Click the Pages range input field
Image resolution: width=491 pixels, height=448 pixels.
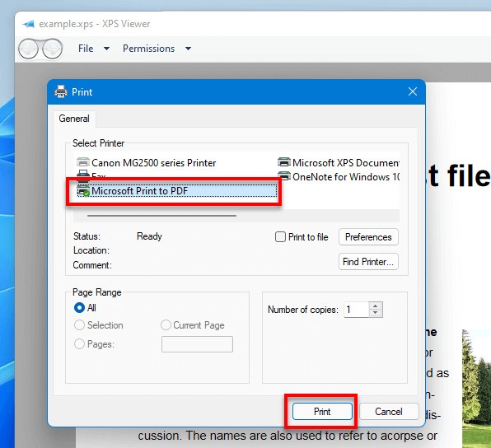pyautogui.click(x=197, y=344)
